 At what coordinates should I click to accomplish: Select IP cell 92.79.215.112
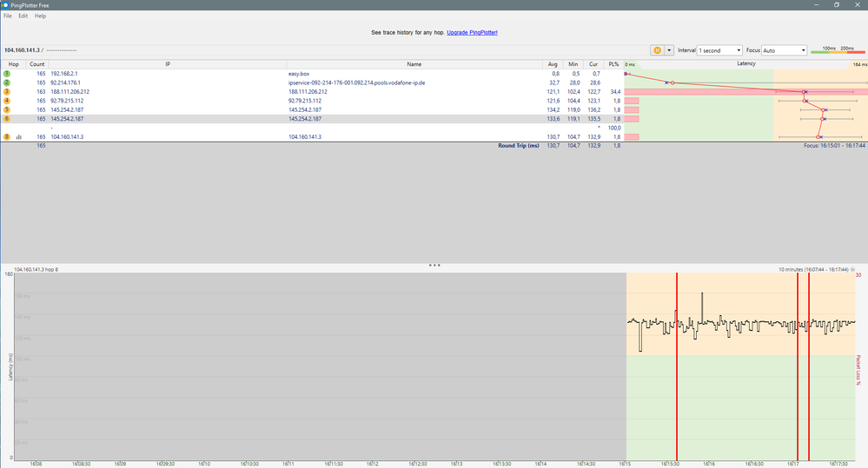pyautogui.click(x=67, y=101)
